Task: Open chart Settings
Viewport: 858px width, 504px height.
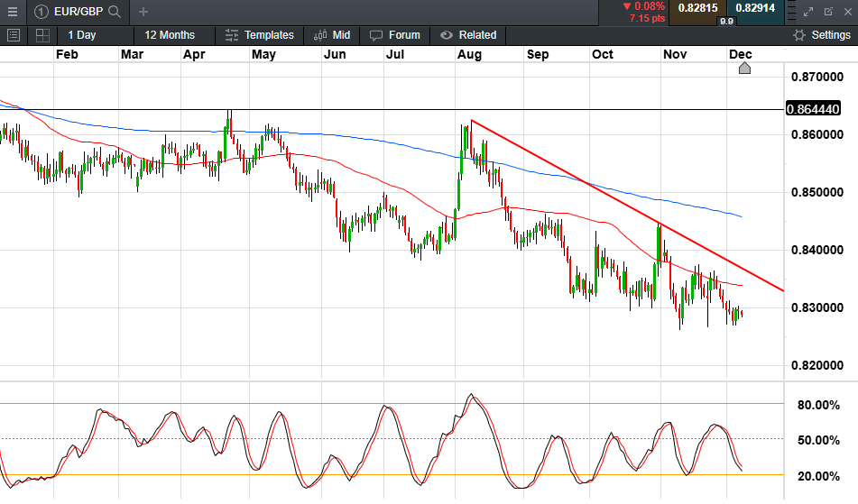Action: tap(821, 35)
